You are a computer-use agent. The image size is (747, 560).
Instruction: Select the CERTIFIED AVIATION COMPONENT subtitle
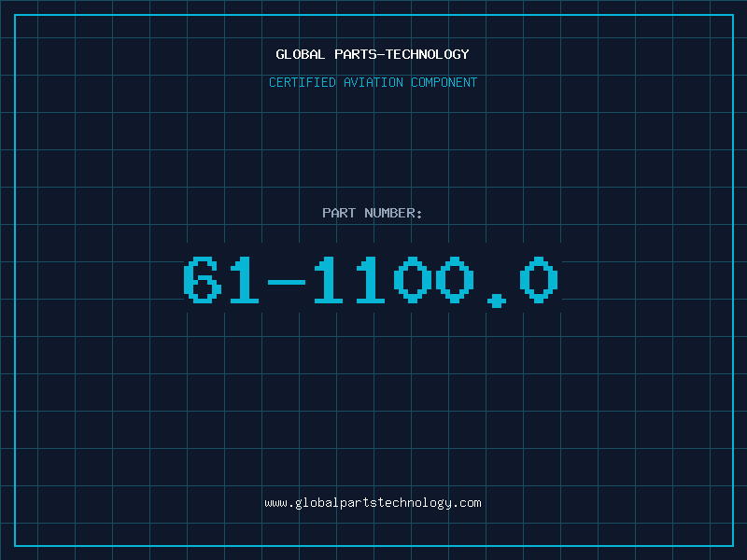[373, 82]
